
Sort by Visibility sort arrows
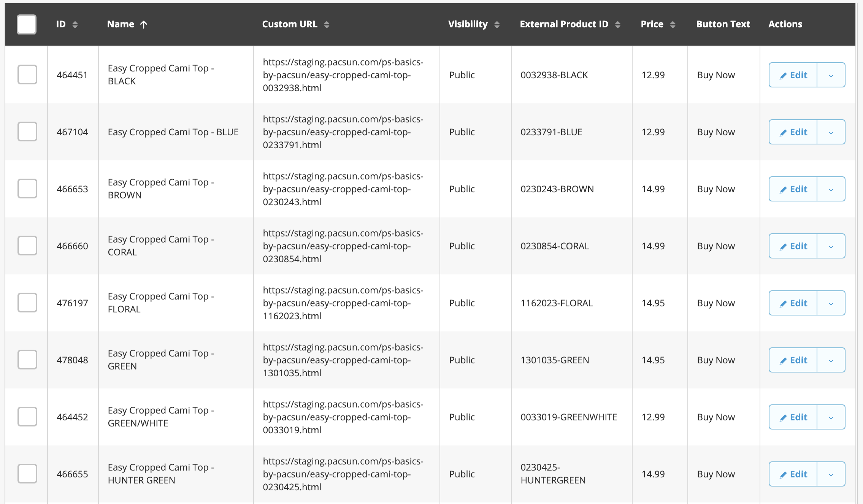pos(497,25)
